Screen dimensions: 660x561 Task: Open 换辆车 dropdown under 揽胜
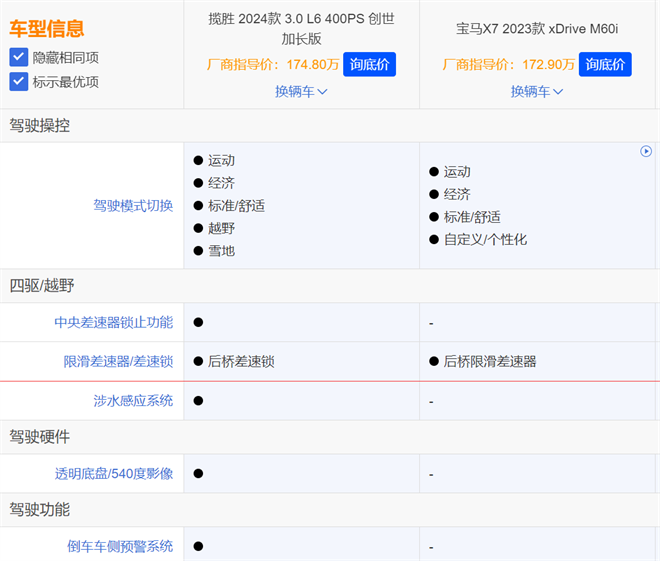tap(301, 91)
